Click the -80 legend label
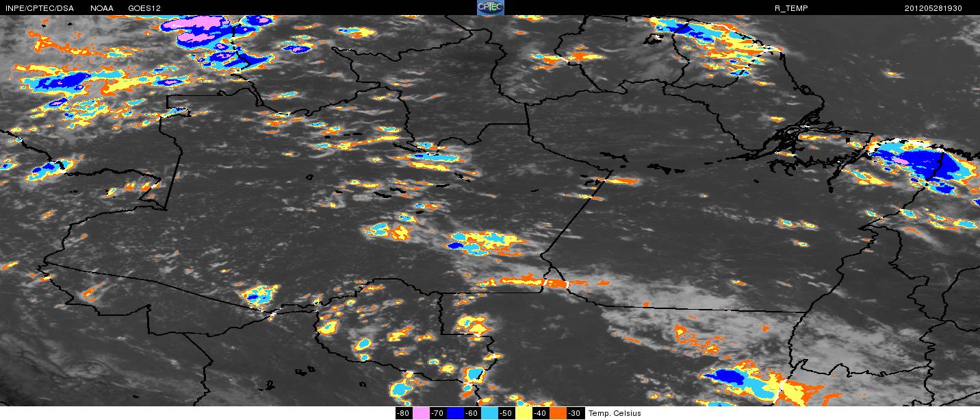The height and width of the screenshot is (420, 980). [404, 413]
